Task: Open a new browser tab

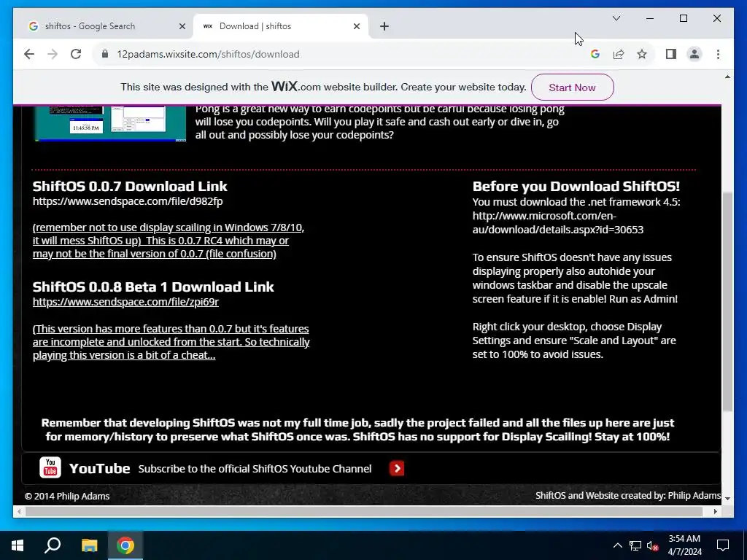Action: coord(384,26)
